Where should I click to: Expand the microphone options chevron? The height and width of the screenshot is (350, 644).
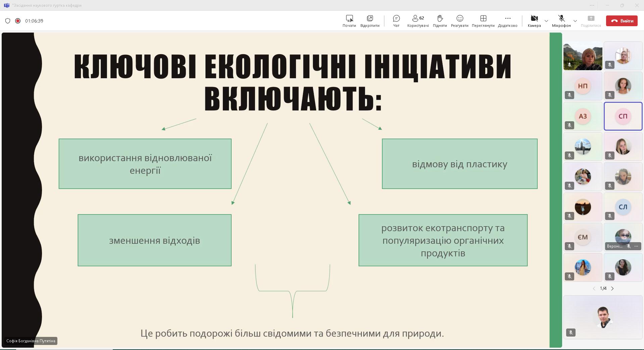pos(575,21)
